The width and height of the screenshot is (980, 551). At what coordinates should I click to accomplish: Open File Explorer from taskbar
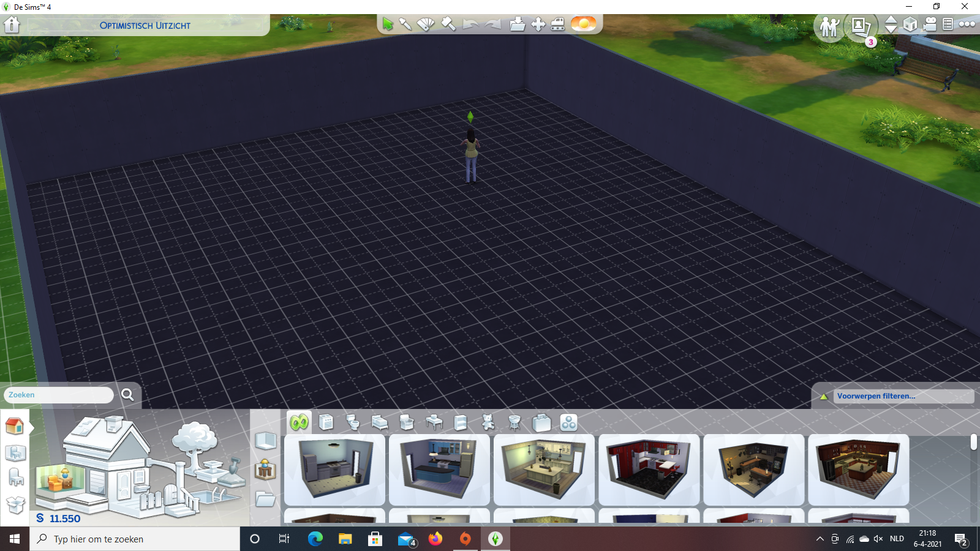click(345, 539)
